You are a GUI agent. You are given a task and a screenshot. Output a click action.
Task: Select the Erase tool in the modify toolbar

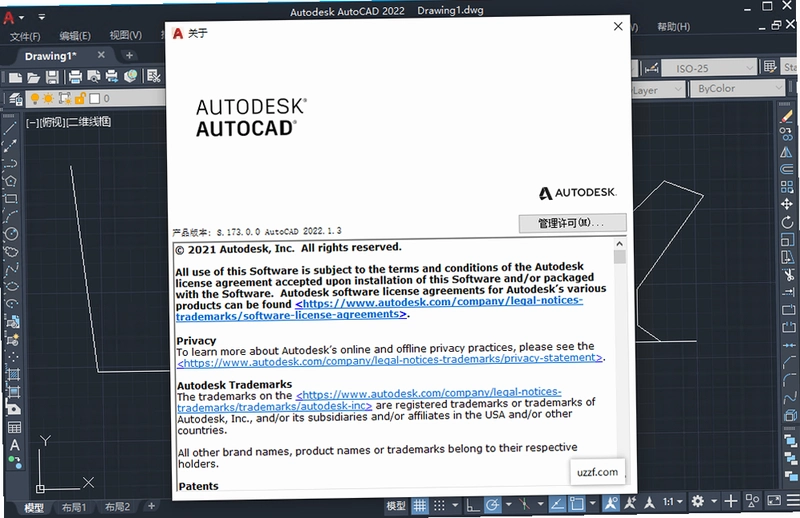[x=786, y=117]
